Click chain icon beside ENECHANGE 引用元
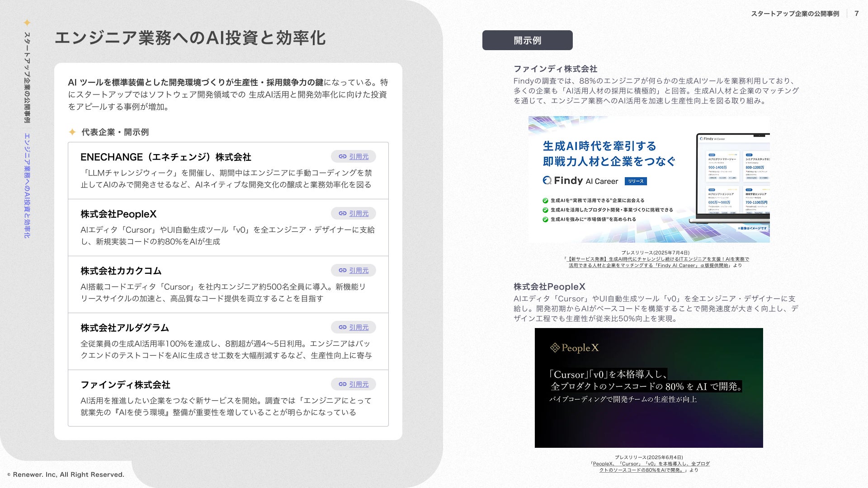This screenshot has width=868, height=488. pos(342,156)
